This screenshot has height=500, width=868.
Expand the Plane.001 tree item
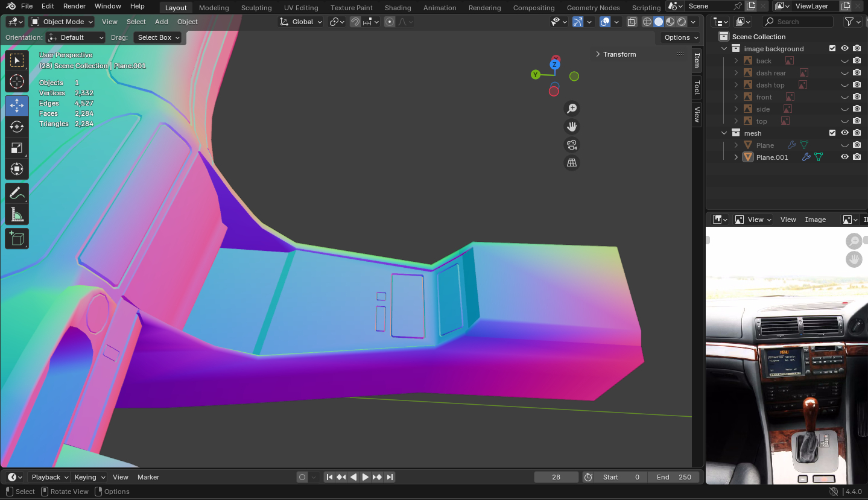736,157
